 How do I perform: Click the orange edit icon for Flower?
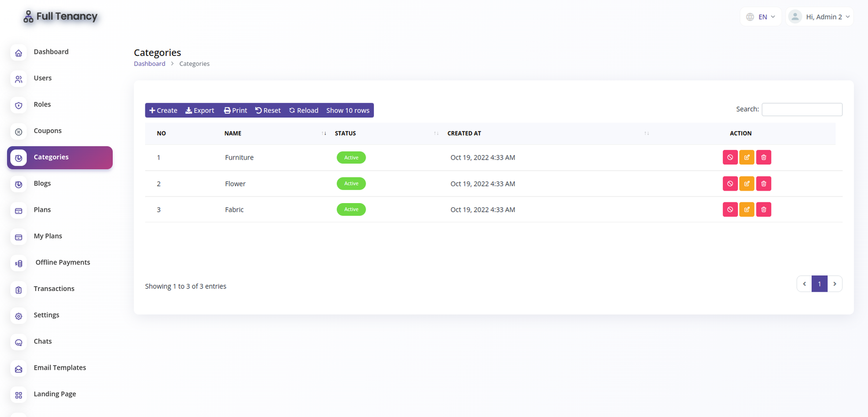click(x=746, y=184)
